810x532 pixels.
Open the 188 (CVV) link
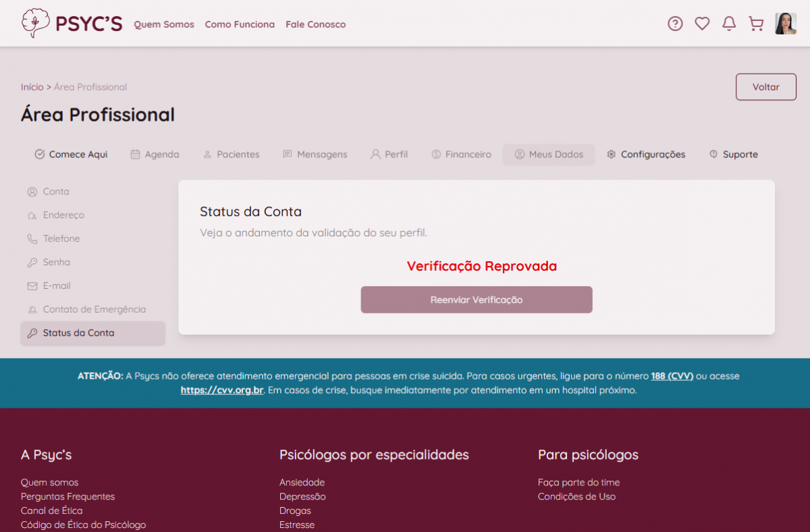click(672, 376)
